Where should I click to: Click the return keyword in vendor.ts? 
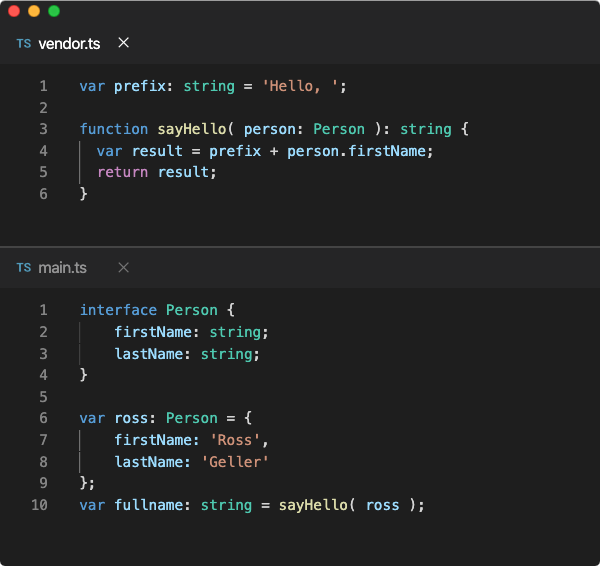(122, 172)
